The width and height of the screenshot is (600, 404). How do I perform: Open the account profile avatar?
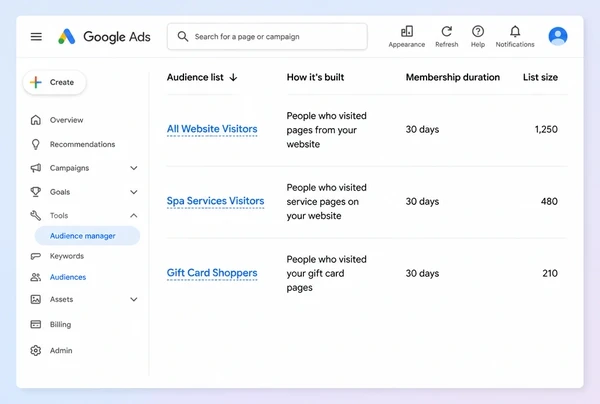(x=558, y=36)
